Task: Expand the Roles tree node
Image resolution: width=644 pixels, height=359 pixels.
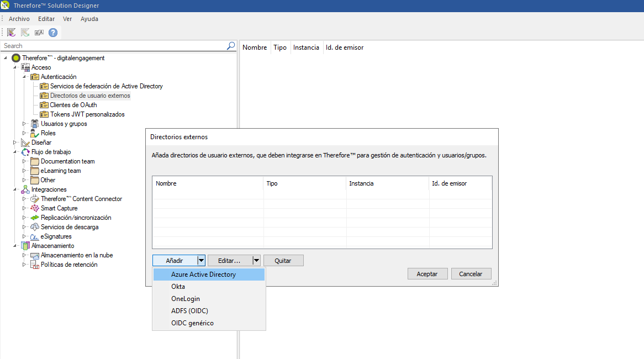Action: coord(24,133)
